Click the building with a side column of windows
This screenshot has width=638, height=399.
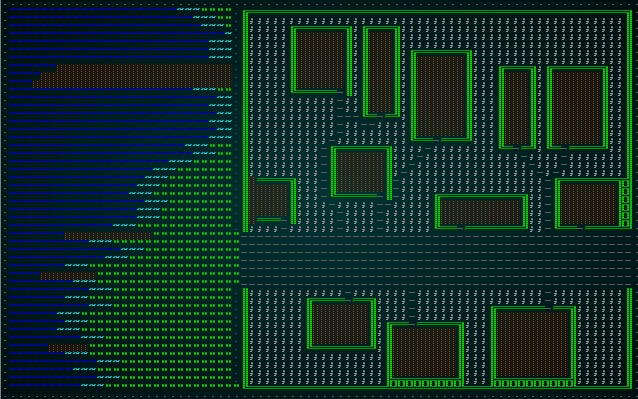[x=594, y=203]
